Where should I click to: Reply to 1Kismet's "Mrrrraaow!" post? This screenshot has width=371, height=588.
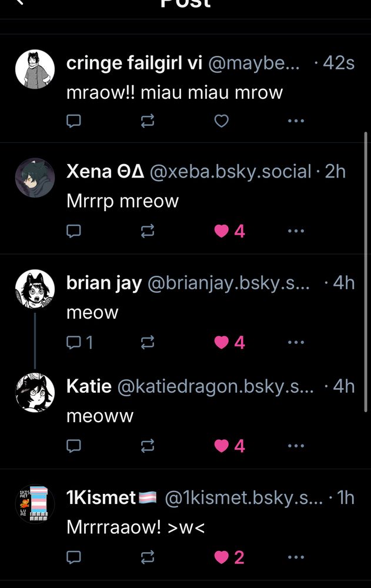[73, 557]
